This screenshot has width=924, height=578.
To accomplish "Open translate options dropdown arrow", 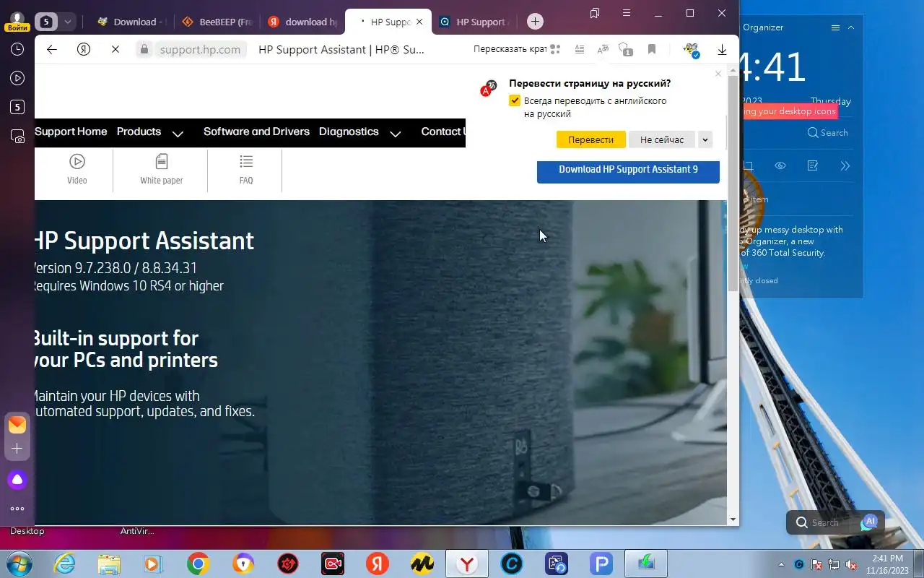I will (706, 139).
